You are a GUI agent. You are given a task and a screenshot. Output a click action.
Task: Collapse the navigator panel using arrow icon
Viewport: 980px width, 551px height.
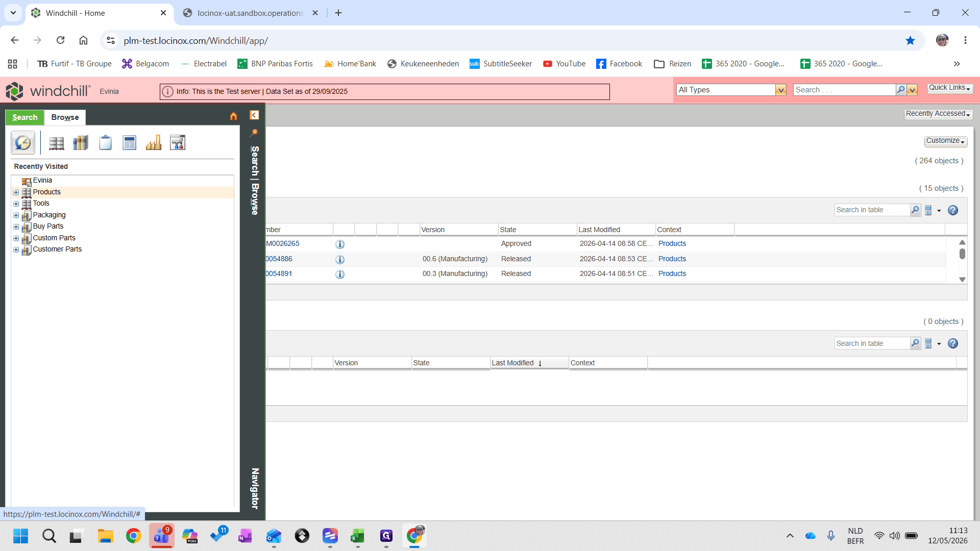point(254,115)
